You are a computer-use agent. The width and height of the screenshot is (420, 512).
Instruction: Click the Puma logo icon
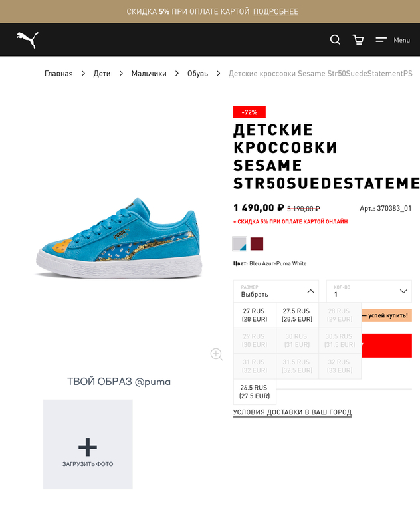28,40
